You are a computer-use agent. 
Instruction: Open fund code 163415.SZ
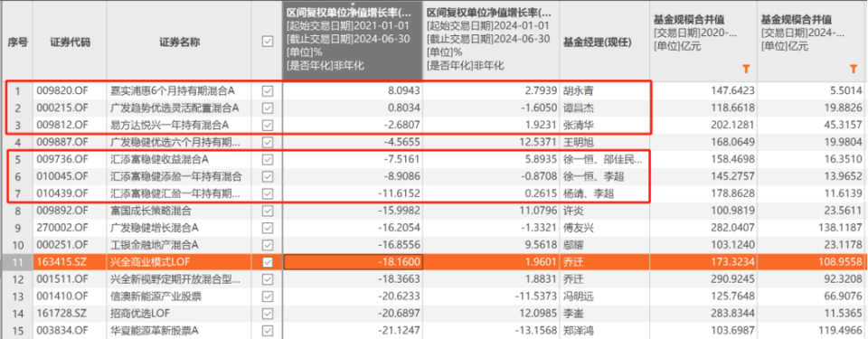[62, 262]
